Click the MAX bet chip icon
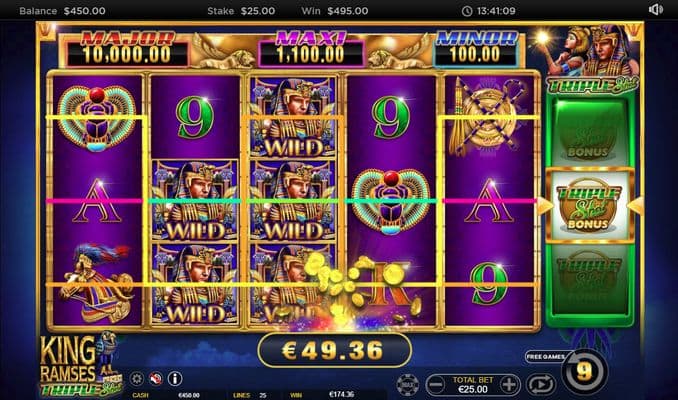The height and width of the screenshot is (400, 678). click(407, 384)
